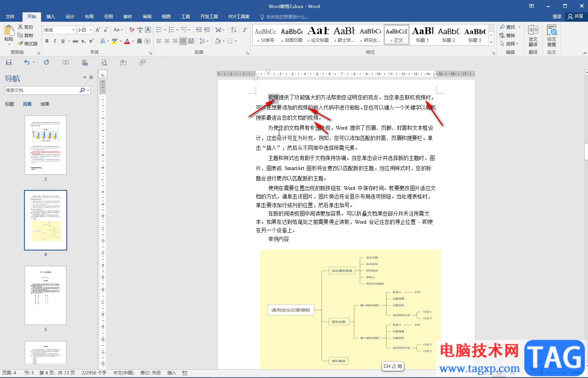
Task: Switch to the 引用 (References) ribbon tab
Action: point(109,17)
